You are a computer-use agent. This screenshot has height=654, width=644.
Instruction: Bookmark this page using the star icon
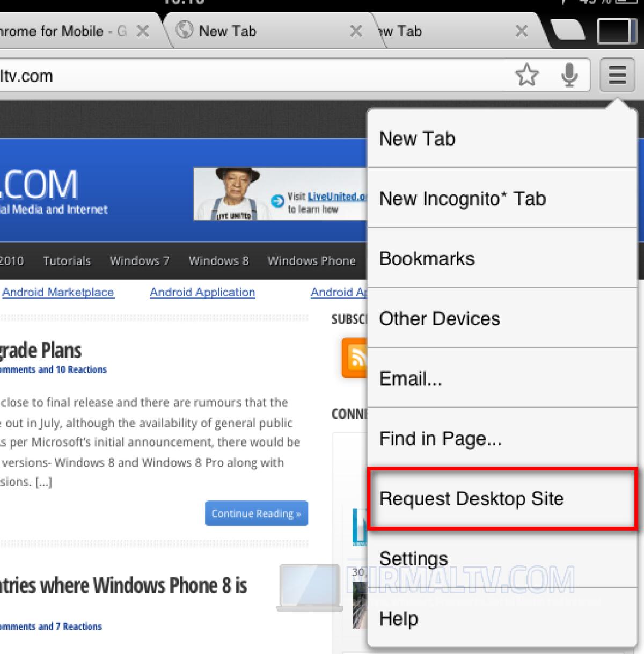tap(528, 75)
